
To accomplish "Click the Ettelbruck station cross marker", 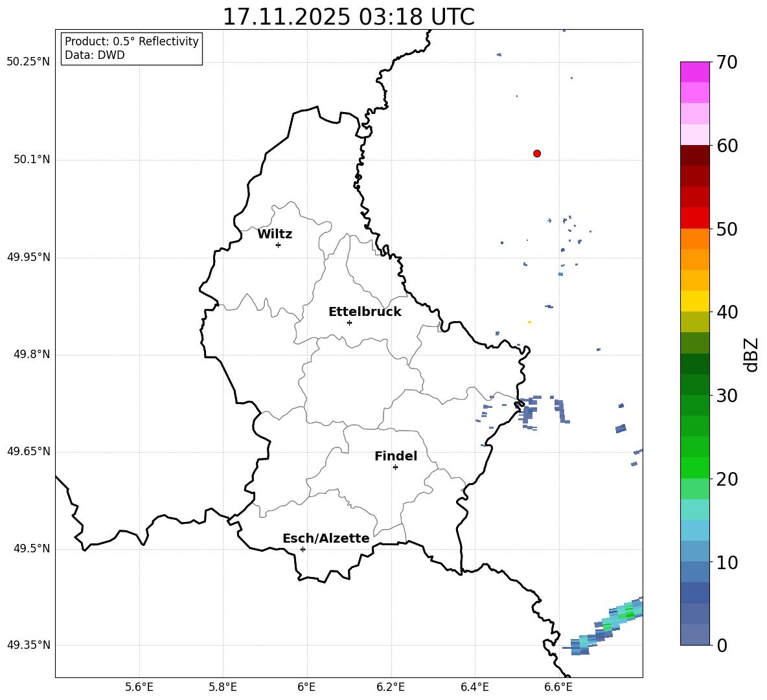I will coord(349,322).
